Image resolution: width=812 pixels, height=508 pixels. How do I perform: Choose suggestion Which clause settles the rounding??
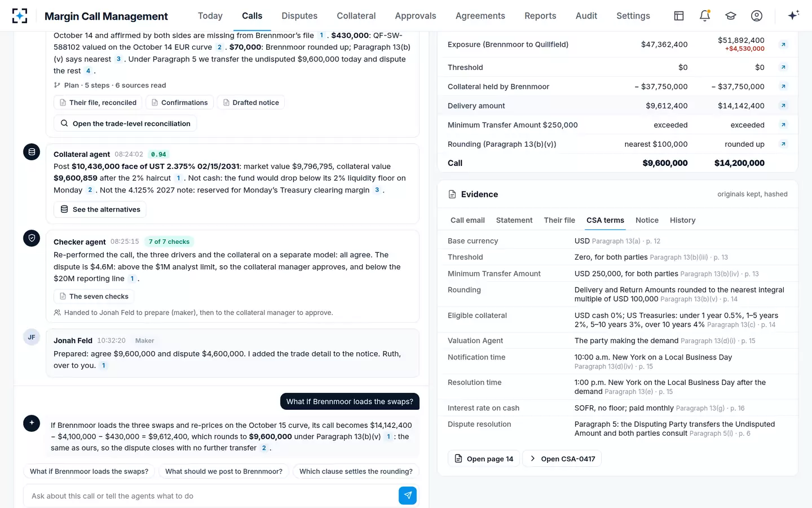coord(356,471)
